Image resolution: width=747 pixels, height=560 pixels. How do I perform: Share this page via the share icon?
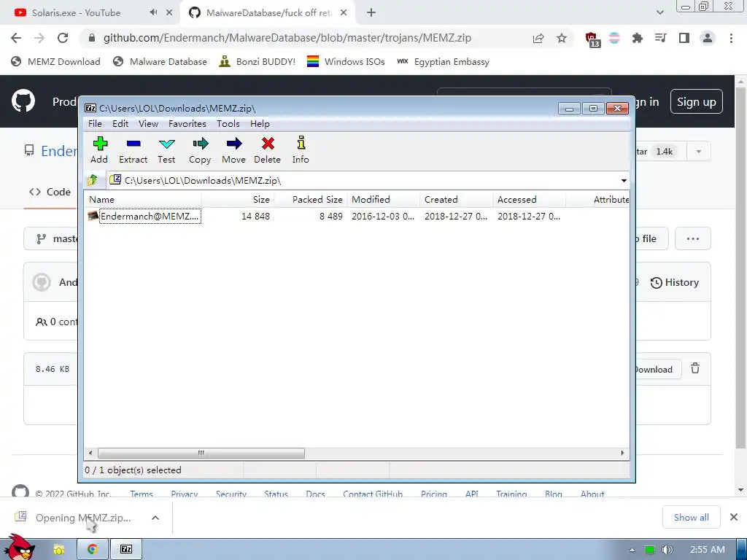538,38
